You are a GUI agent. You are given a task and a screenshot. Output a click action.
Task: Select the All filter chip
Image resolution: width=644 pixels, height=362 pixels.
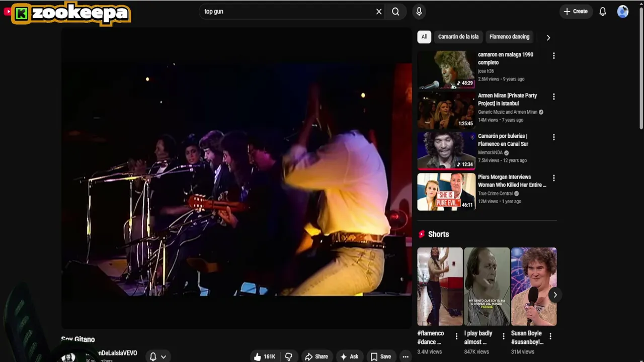tap(424, 37)
